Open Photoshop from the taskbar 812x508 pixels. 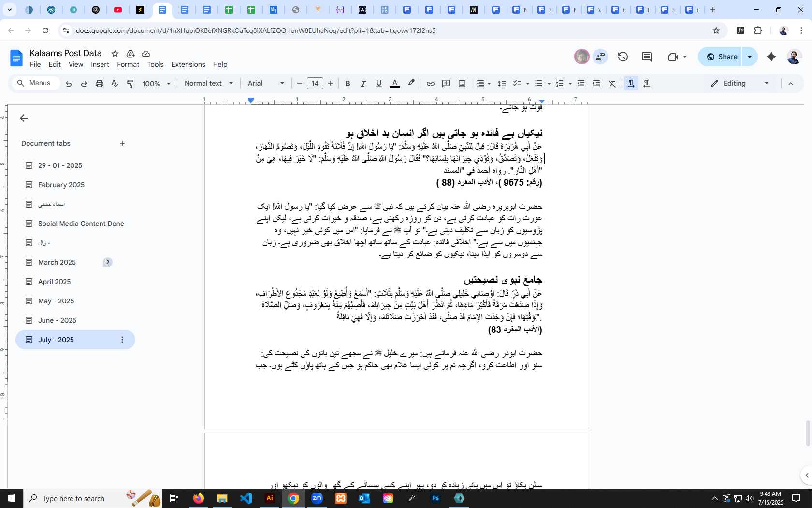coord(435,498)
